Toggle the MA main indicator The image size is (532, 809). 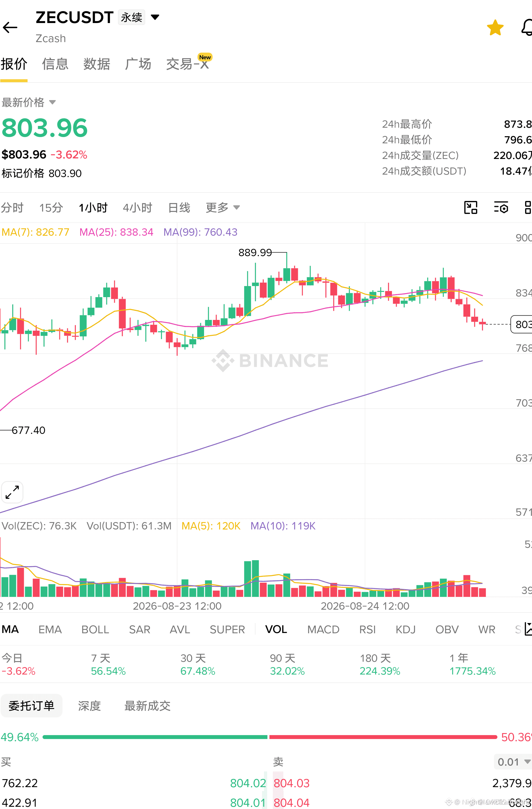click(10, 629)
